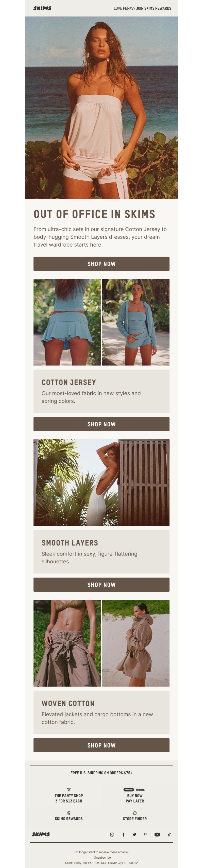This screenshot has height=868, width=203.
Task: Open the Pinterest icon in footer
Action: (x=145, y=834)
